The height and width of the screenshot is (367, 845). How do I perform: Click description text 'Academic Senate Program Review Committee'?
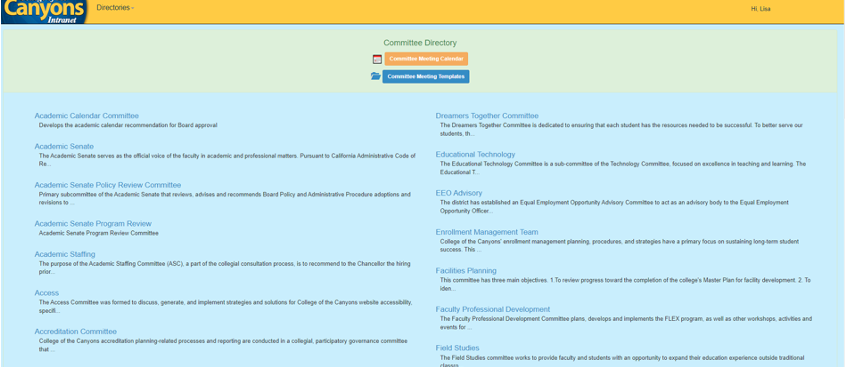pyautogui.click(x=99, y=233)
